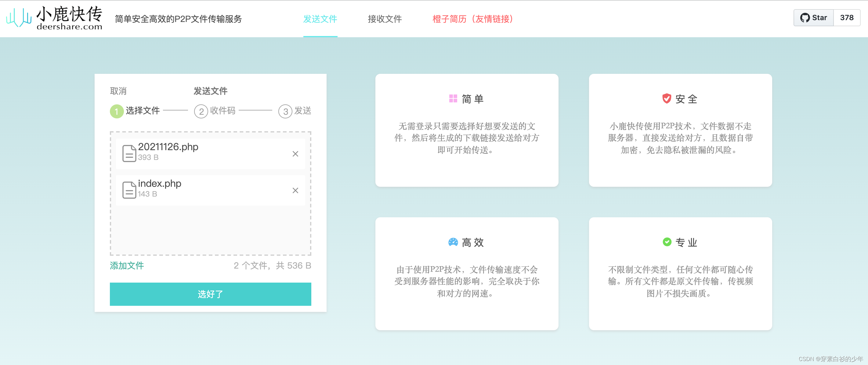This screenshot has width=868, height=365.
Task: Click the 收件码 step label
Action: coord(223,110)
